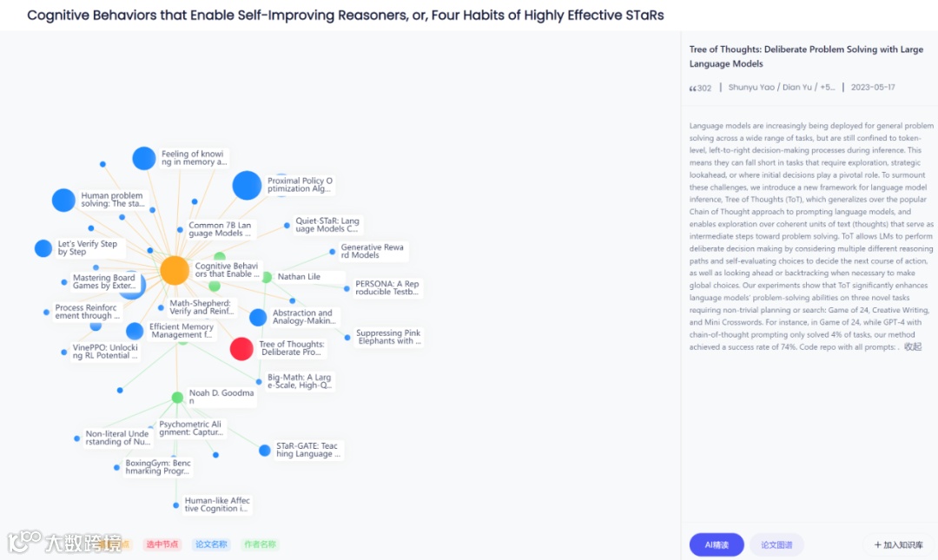Collapse the abstract with 收起
The image size is (938, 560).
[x=913, y=346]
